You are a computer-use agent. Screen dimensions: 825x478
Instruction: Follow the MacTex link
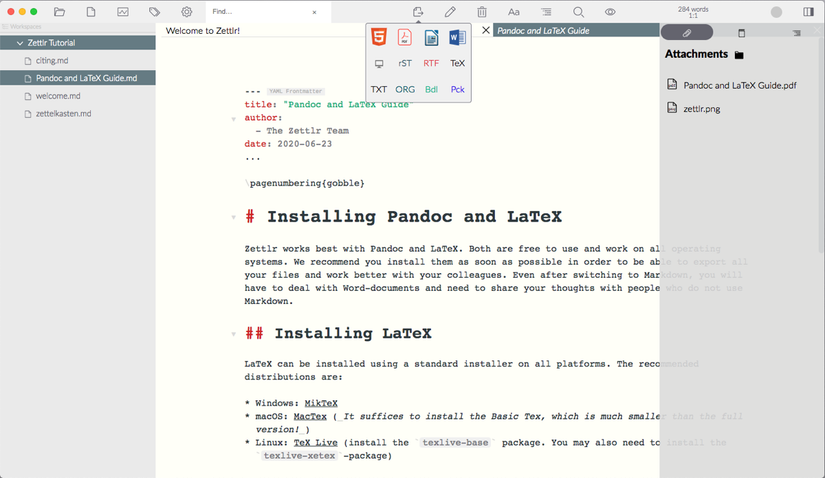(x=310, y=416)
